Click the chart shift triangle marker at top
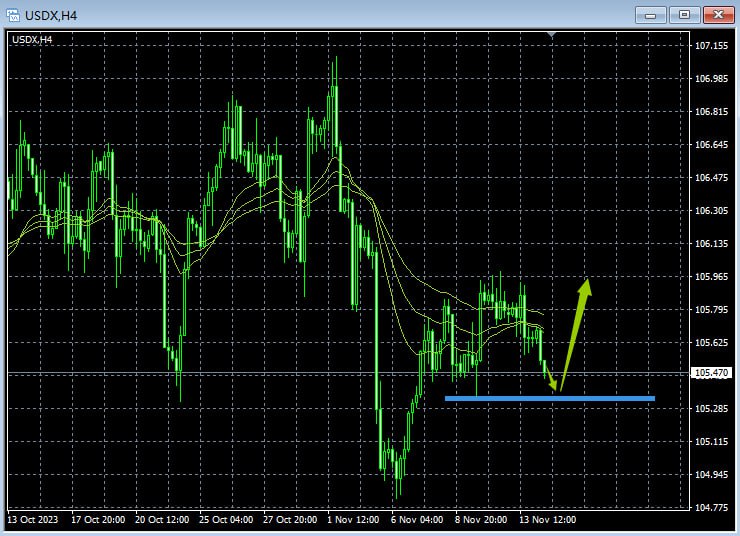Image resolution: width=740 pixels, height=536 pixels. (552, 36)
